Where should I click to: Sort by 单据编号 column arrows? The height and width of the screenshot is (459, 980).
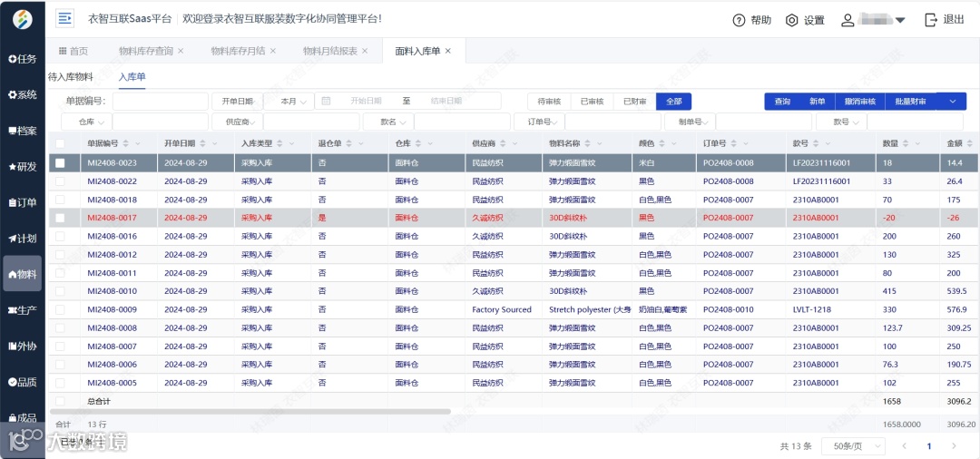[125, 143]
